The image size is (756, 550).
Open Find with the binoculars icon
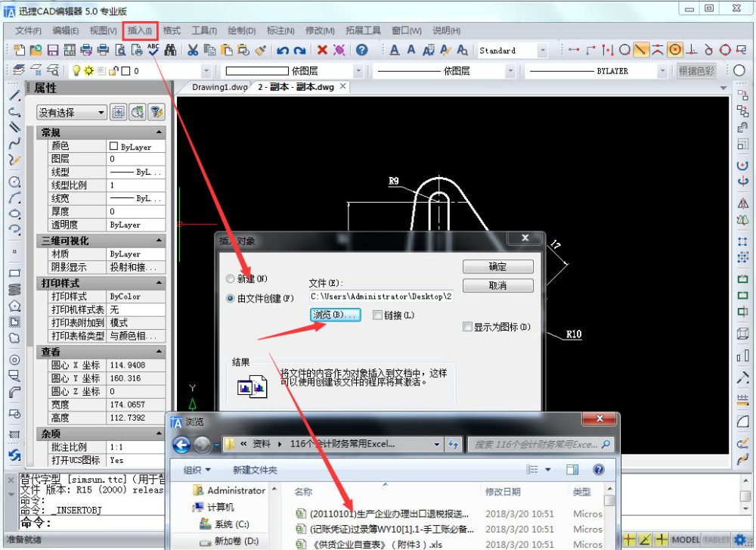[170, 50]
